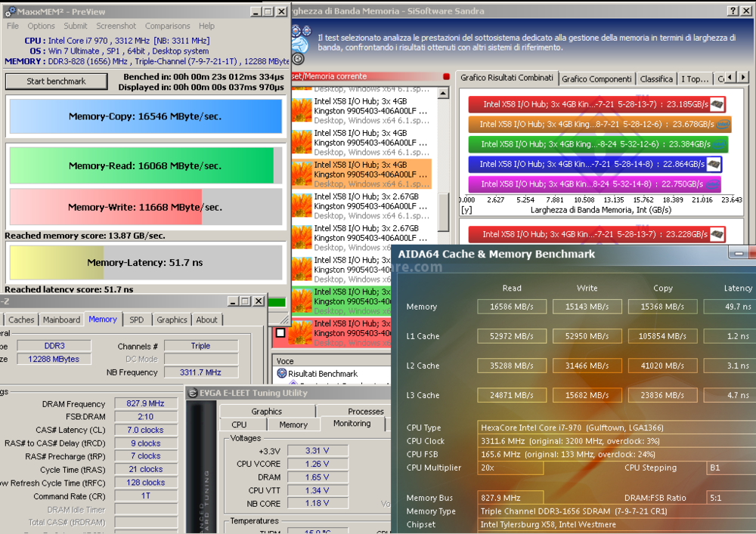Click the orange 23.678GB/s result bar
The image size is (756, 534).
(x=600, y=124)
